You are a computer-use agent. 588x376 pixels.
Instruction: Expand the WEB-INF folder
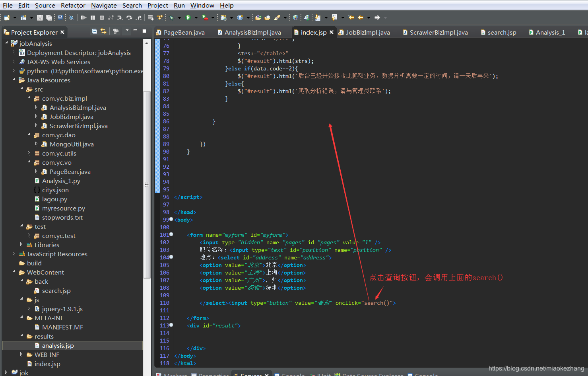click(x=21, y=354)
